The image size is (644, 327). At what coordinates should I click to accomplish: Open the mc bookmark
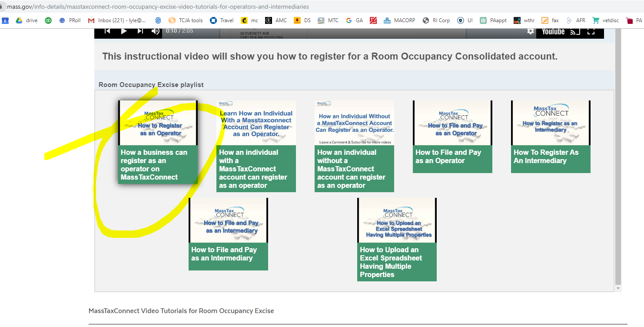pyautogui.click(x=250, y=20)
